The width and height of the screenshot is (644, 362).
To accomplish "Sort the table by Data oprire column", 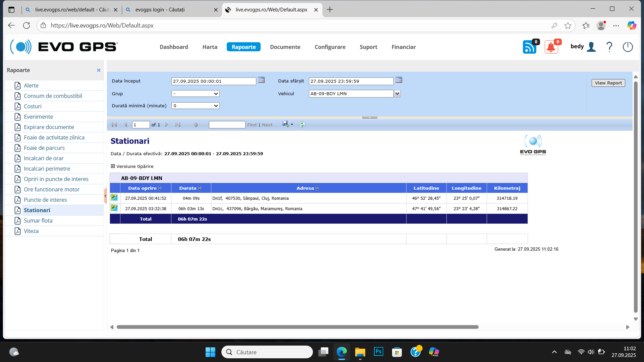I will tap(160, 188).
